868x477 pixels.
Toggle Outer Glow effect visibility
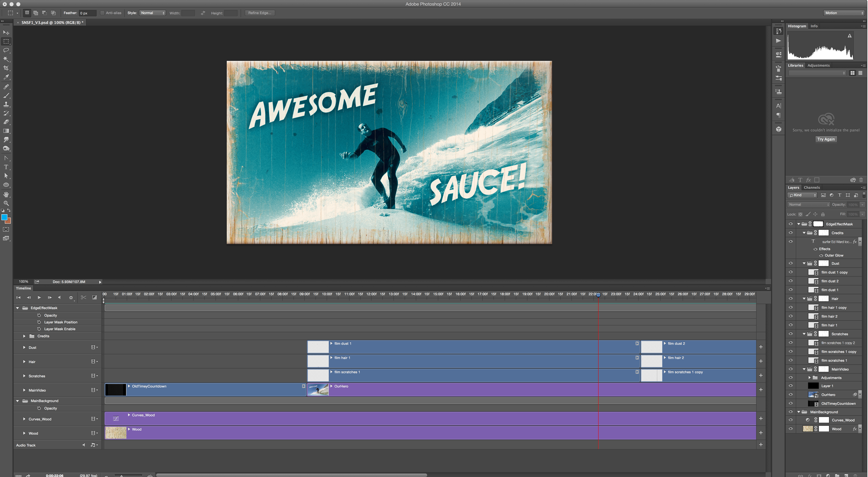coord(821,256)
